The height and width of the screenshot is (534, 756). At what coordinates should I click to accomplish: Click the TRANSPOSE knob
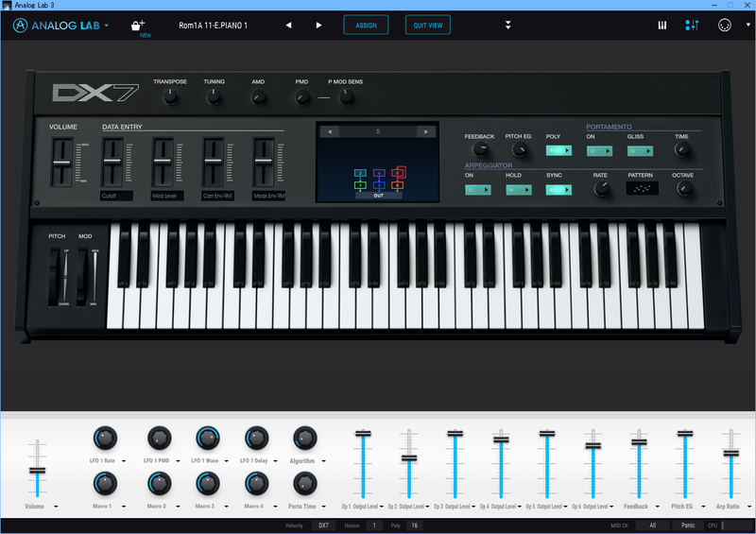(170, 97)
